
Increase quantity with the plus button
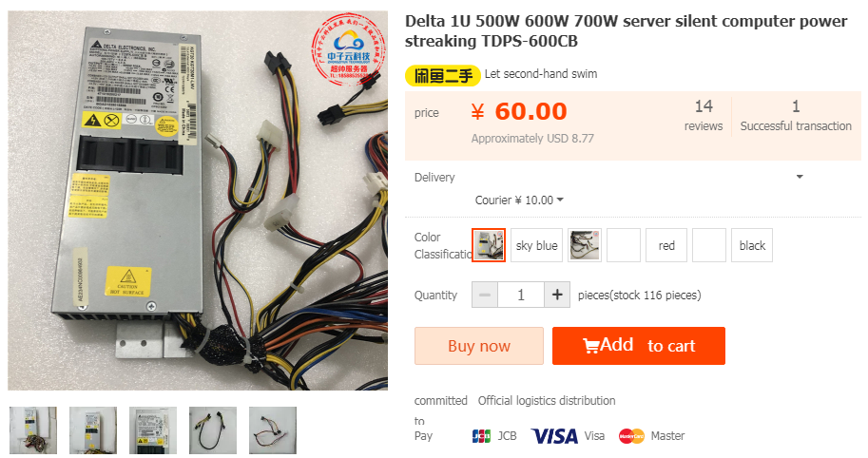coord(557,295)
